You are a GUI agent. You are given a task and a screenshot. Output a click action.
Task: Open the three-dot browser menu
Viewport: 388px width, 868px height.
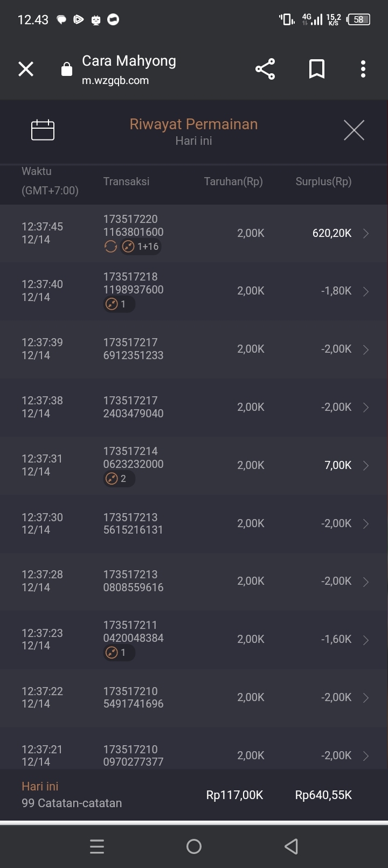pyautogui.click(x=363, y=69)
